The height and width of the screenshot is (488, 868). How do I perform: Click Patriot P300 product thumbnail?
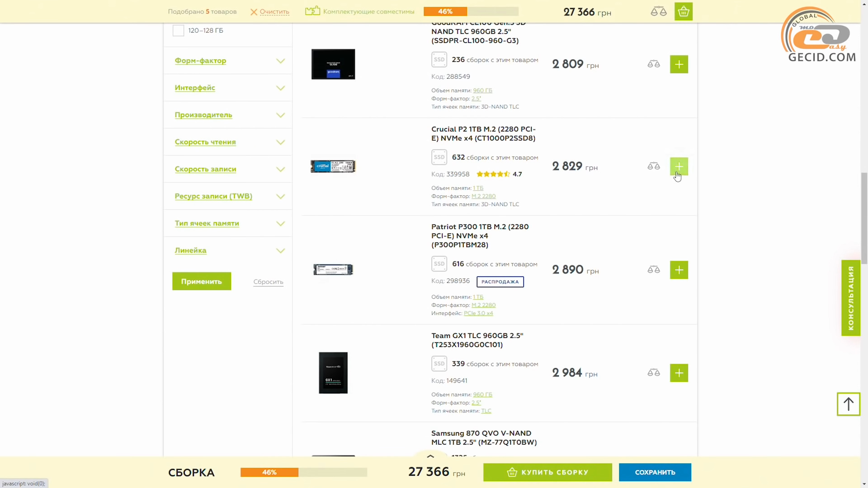coord(333,270)
